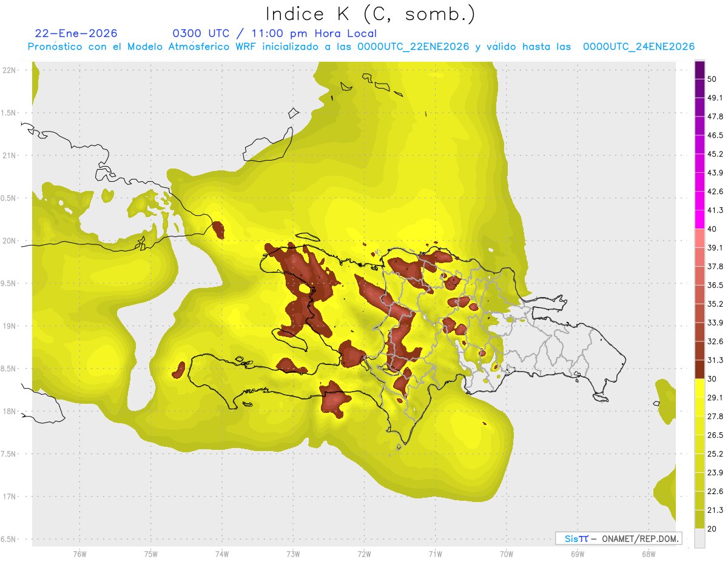Select the olive swatch between 20 and 21.3
This screenshot has width=728, height=562.
699,519
